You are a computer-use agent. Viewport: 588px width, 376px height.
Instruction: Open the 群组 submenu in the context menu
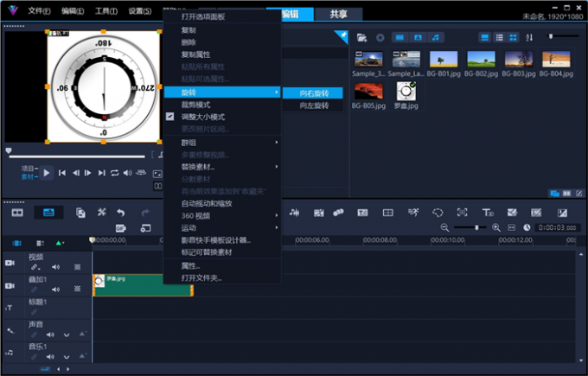223,143
